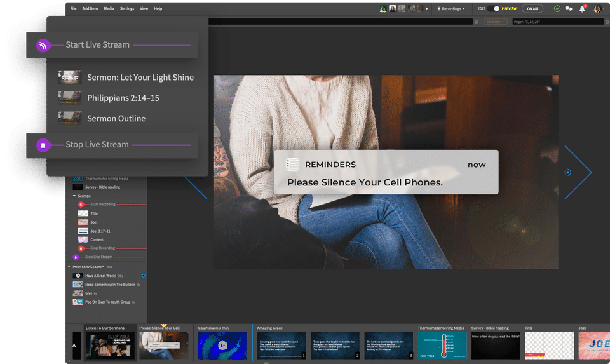Go to next slide with right chevron
The image size is (610, 364).
578,172
